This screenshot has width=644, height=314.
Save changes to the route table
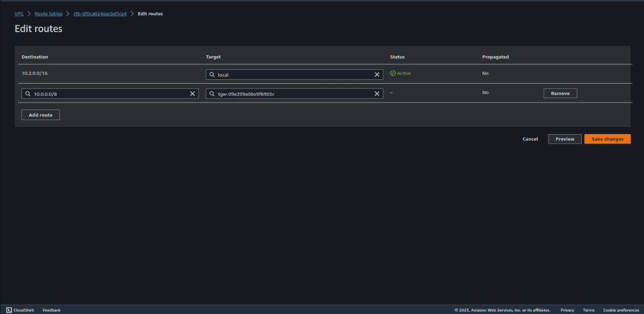[x=607, y=138]
